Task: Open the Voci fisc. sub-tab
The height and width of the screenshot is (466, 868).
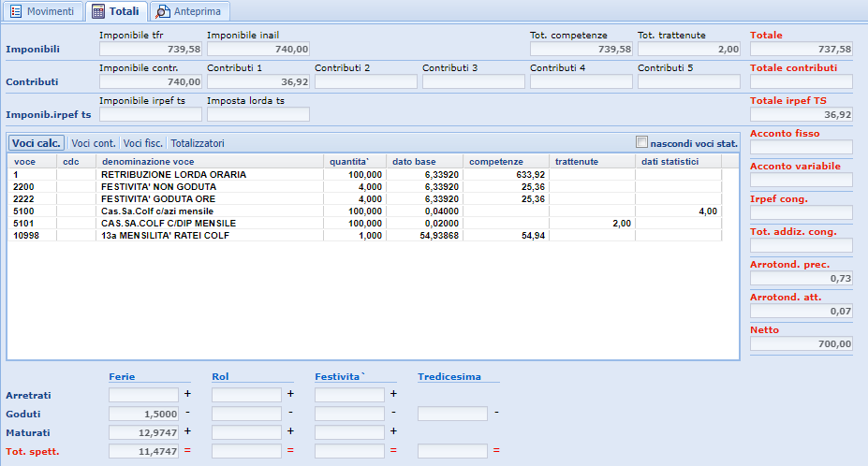Action: coord(143,143)
